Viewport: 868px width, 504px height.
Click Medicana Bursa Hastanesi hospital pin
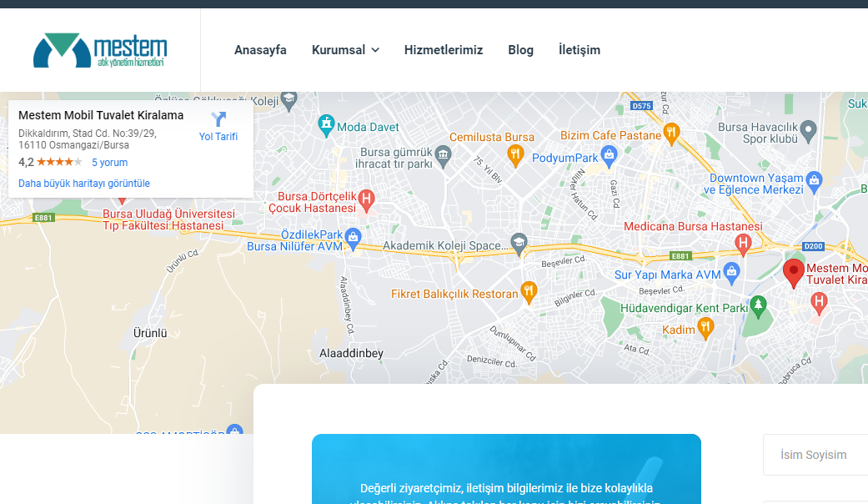(743, 244)
